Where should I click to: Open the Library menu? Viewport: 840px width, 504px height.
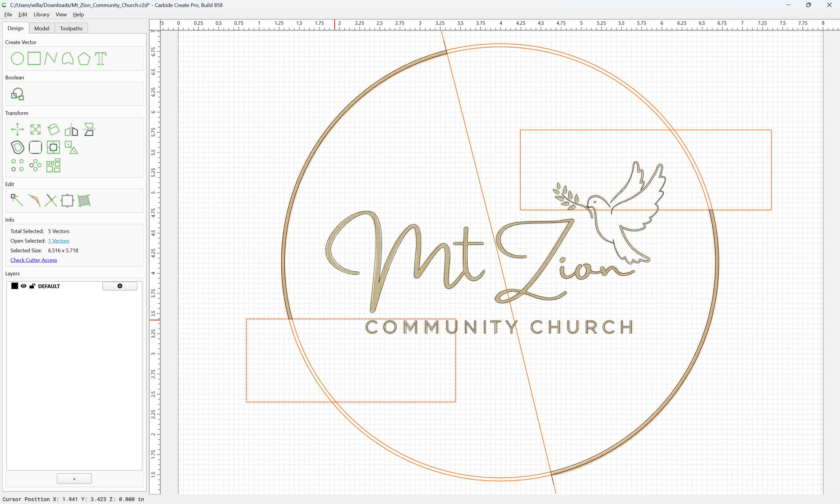(x=42, y=14)
